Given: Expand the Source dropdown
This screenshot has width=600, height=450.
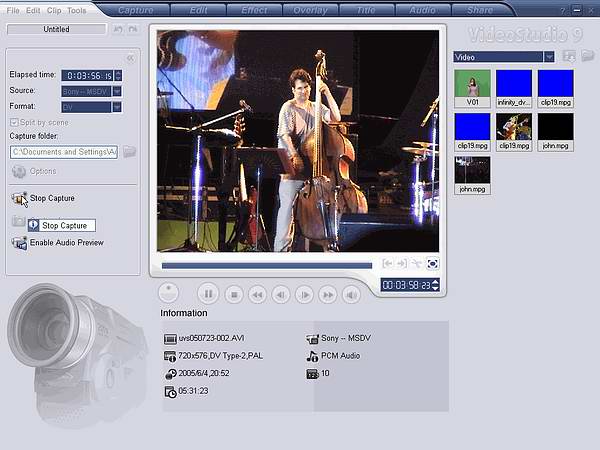Looking at the screenshot, I should coord(117,91).
